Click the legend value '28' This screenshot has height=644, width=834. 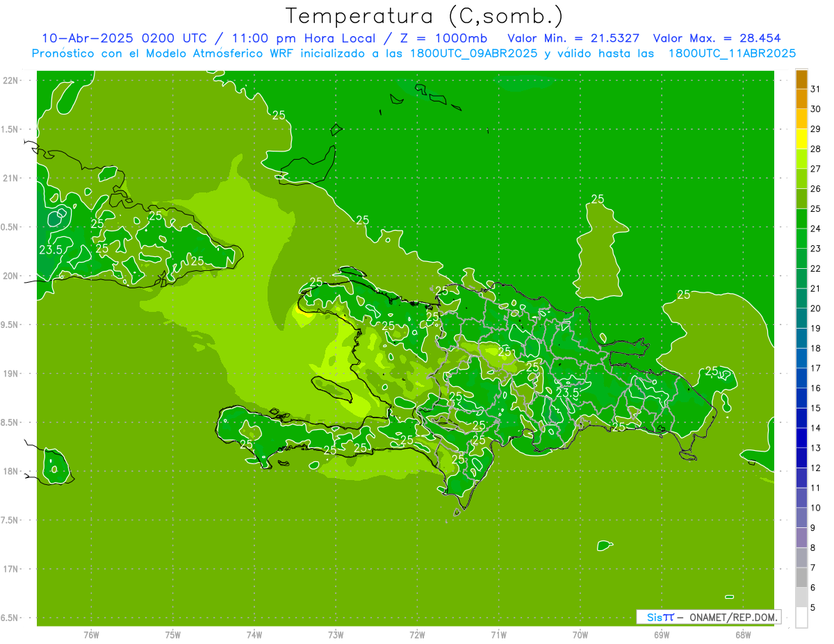pos(816,149)
